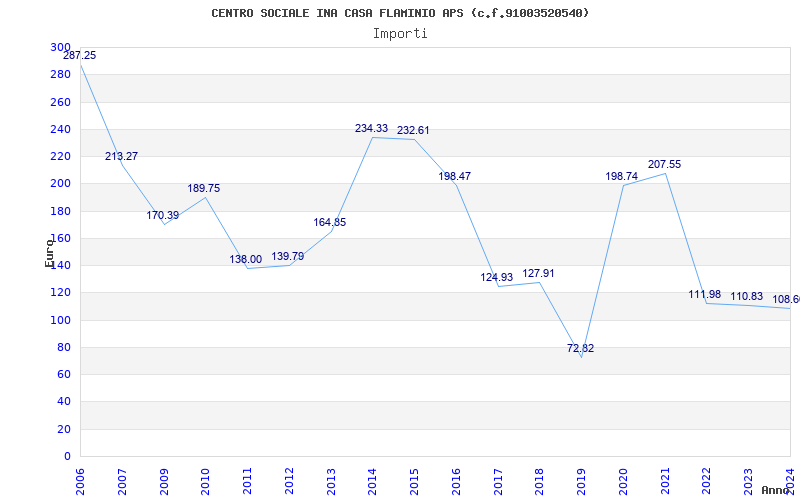Viewport: 800px width, 500px height.
Task: Click data label 164.85
Action: click(x=330, y=222)
